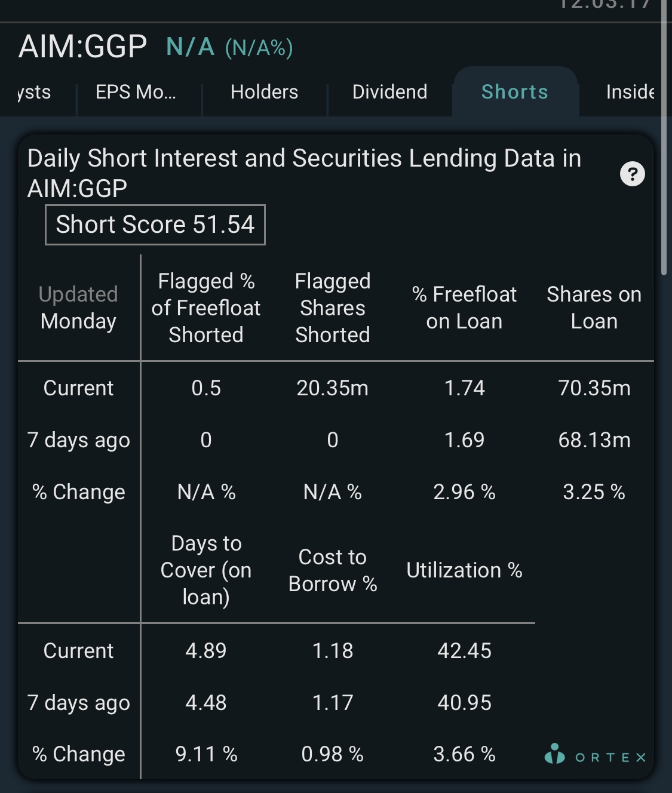Click the AIM:GGP ticker heading
This screenshot has width=672, height=793.
[82, 47]
